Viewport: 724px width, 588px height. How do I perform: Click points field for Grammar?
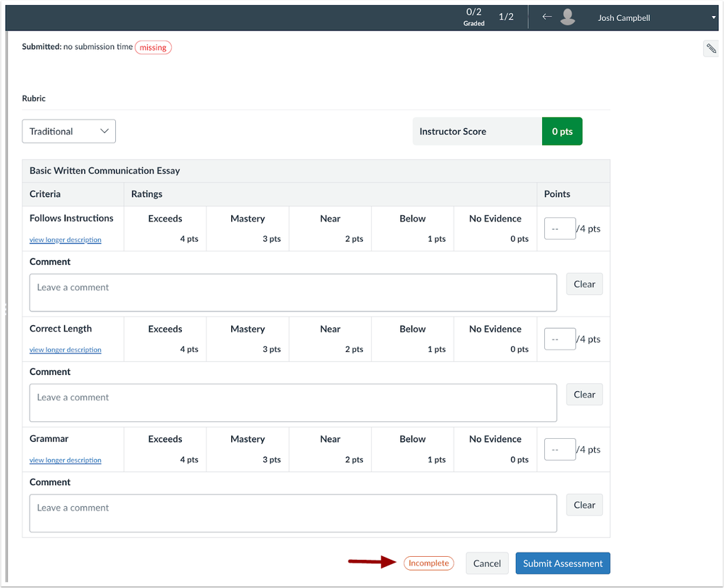(559, 449)
